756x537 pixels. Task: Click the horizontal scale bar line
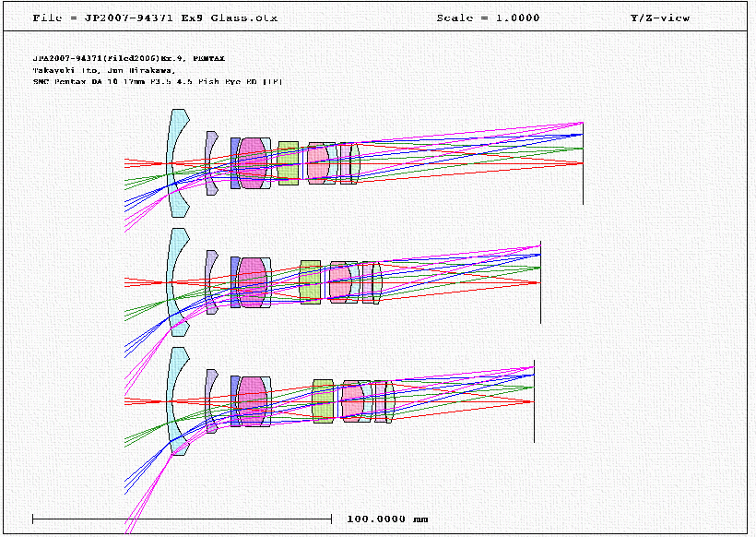[183, 519]
